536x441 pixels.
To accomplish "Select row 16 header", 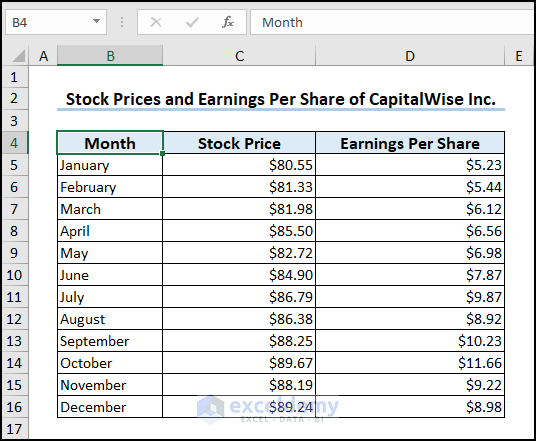I will 14,407.
